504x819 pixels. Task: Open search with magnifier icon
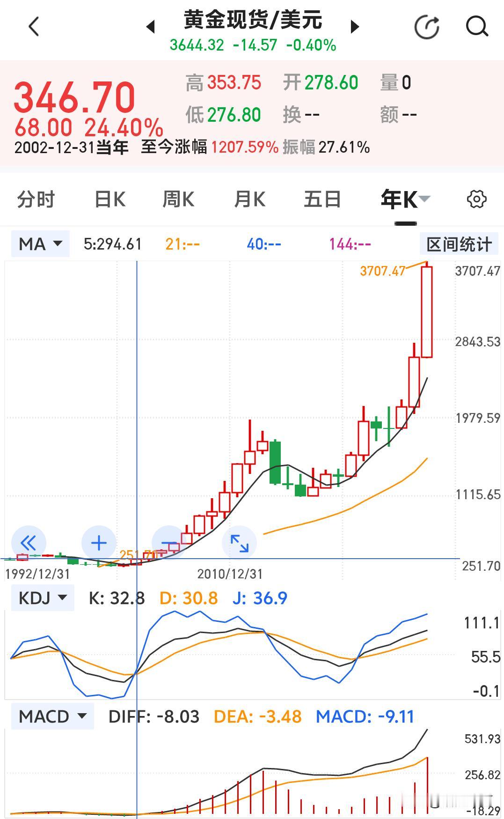477,27
